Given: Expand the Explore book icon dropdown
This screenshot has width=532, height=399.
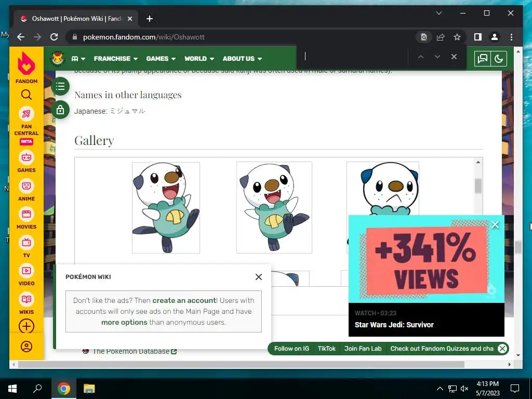Looking at the screenshot, I should coord(78,59).
